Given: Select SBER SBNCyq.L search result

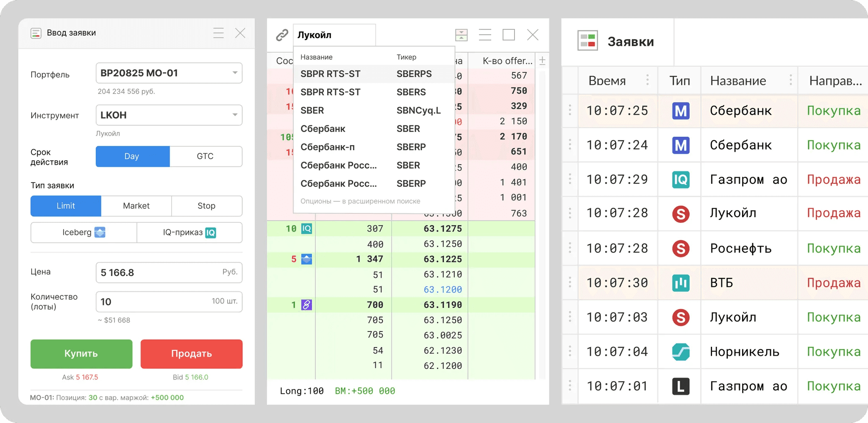Looking at the screenshot, I should (x=369, y=111).
